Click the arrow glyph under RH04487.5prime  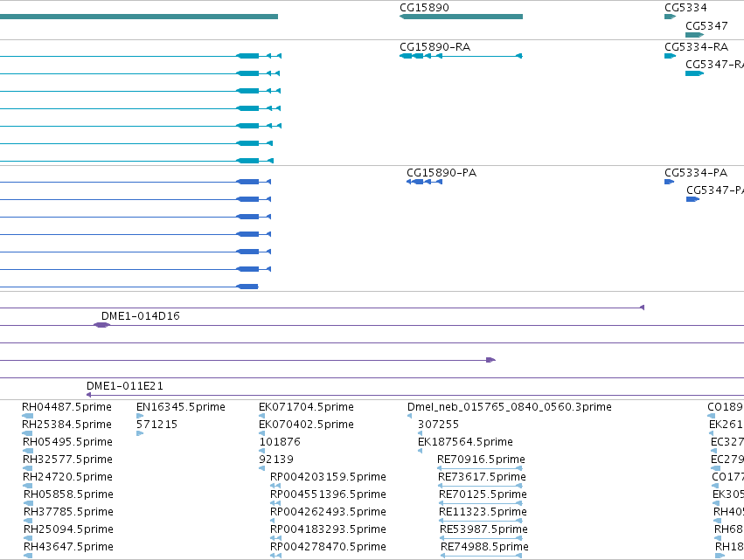coord(27,416)
